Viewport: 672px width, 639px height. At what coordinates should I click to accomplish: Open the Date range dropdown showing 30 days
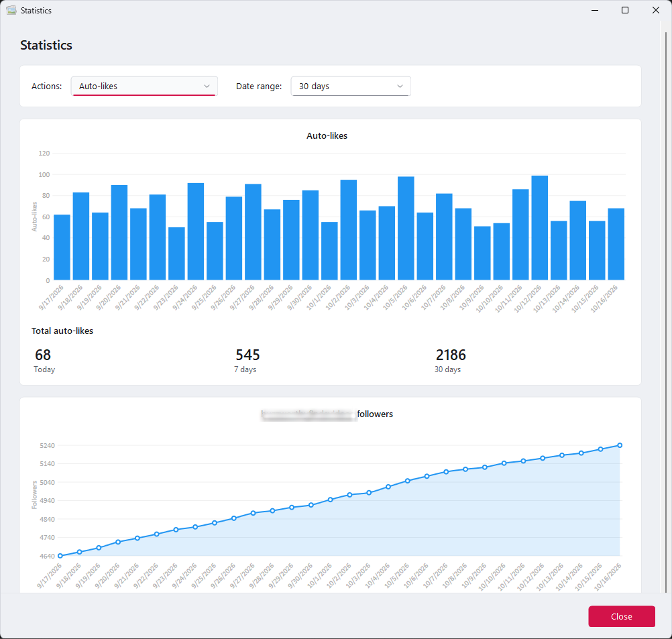tap(351, 86)
